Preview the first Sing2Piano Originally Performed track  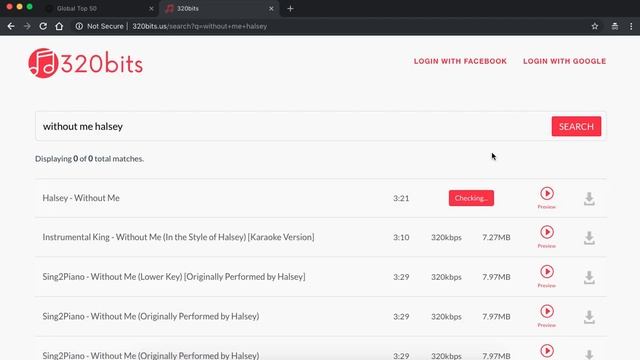[547, 316]
